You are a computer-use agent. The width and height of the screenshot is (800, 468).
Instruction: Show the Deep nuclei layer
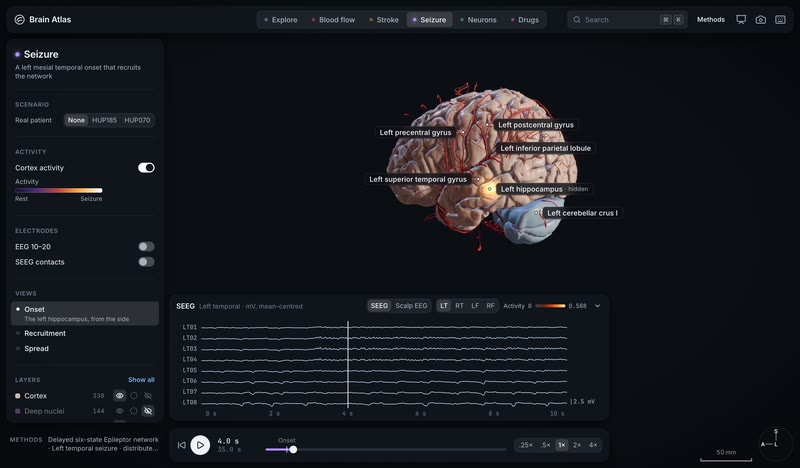[x=119, y=411]
